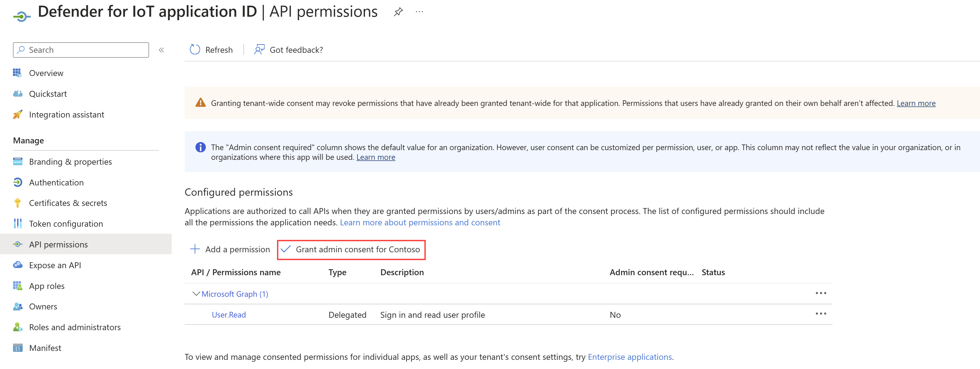The width and height of the screenshot is (980, 369).
Task: Select the Expose an API icon
Action: (18, 265)
